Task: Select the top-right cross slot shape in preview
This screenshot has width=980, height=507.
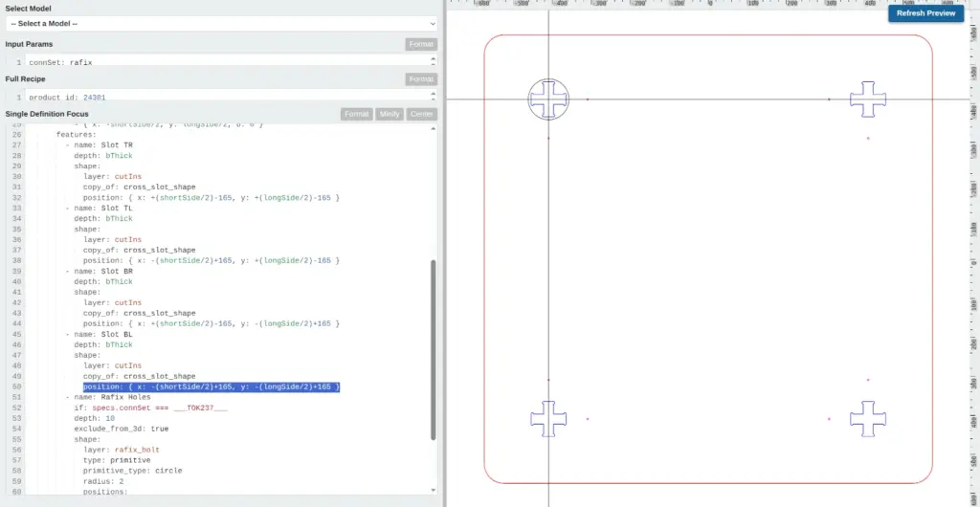Action: pyautogui.click(x=868, y=99)
